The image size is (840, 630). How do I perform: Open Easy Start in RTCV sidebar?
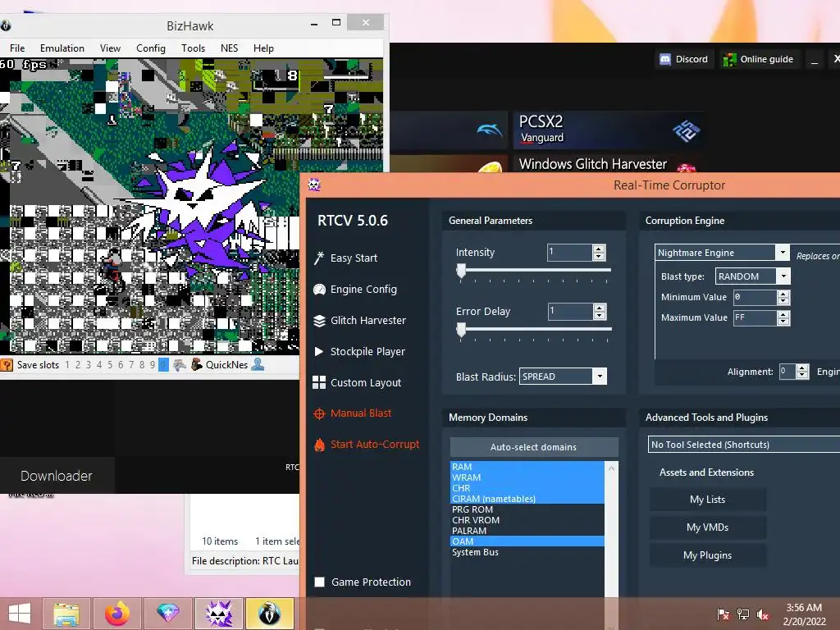tap(346, 258)
